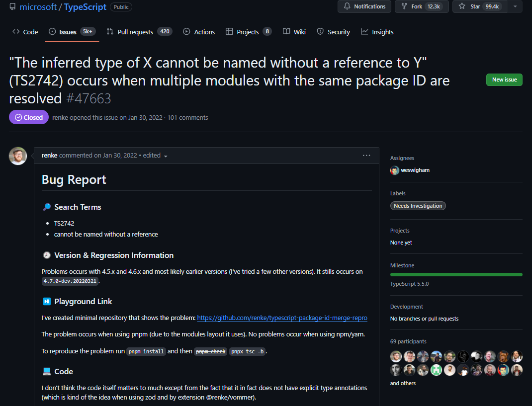Image resolution: width=532 pixels, height=406 pixels.
Task: Open renke's profile from issue header
Action: tap(60, 118)
